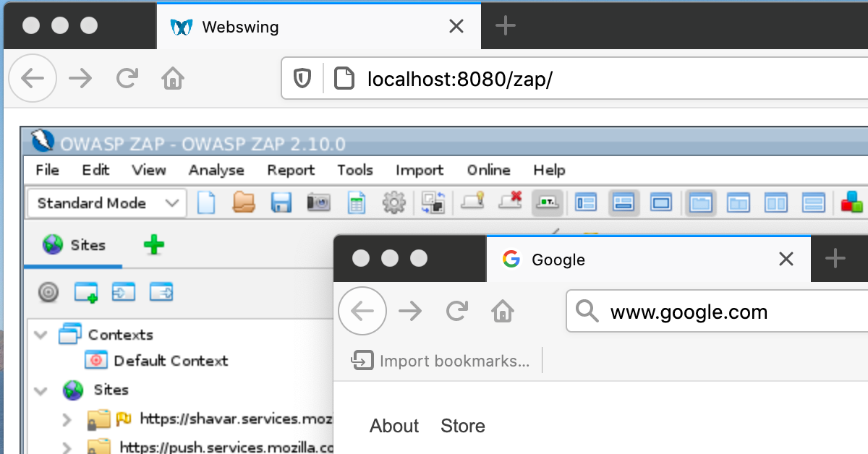Open the File menu in ZAP
Image resolution: width=868 pixels, height=454 pixels.
47,170
